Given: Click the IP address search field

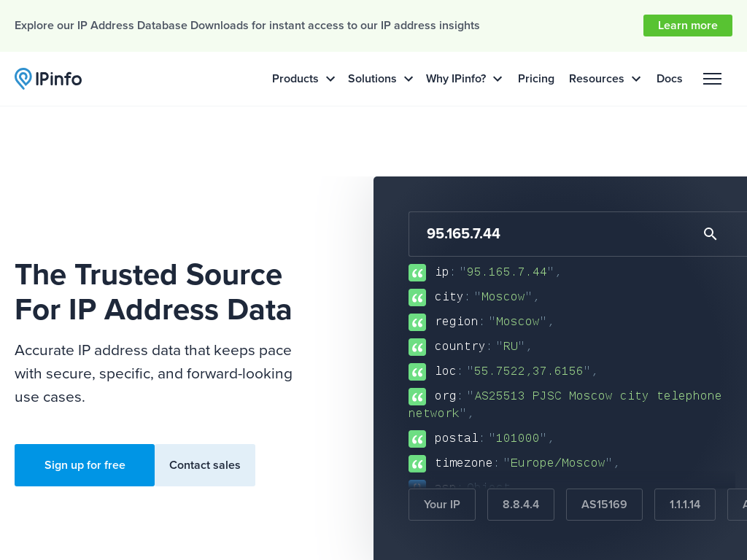Looking at the screenshot, I should 578,234.
